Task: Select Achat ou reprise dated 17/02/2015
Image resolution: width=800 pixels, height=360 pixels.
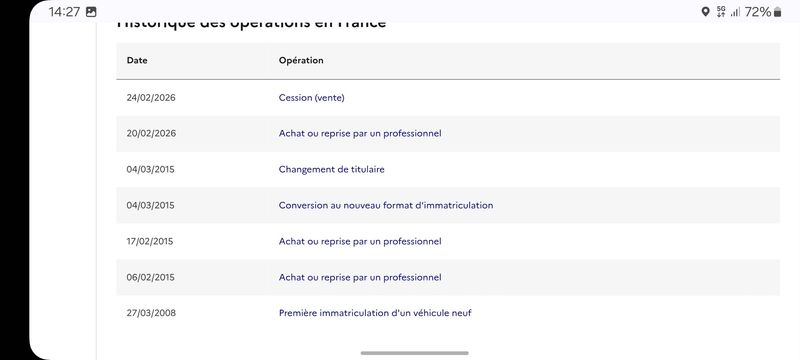Action: click(x=360, y=241)
